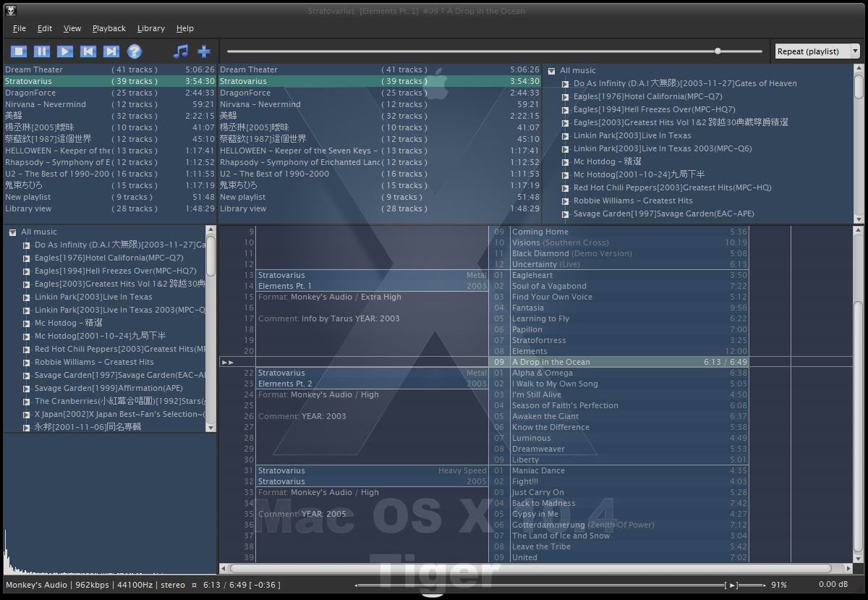Click the 6:13 / 6:49 [ -0:36 ] time display
The width and height of the screenshot is (868, 600).
(x=242, y=585)
